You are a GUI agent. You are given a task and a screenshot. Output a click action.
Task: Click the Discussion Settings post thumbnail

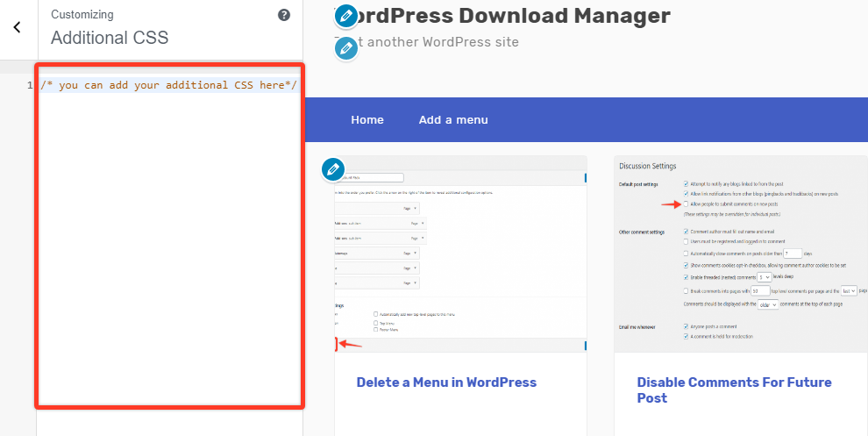[x=741, y=254]
